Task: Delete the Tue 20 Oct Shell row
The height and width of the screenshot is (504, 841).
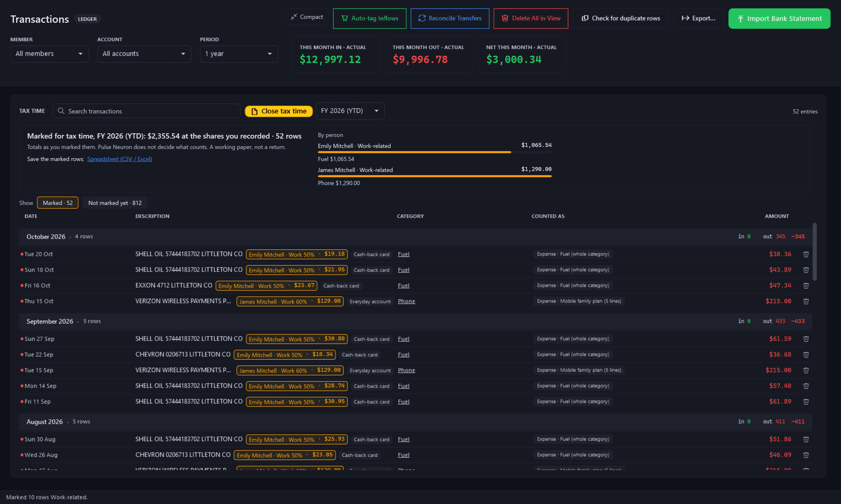Action: click(x=806, y=254)
